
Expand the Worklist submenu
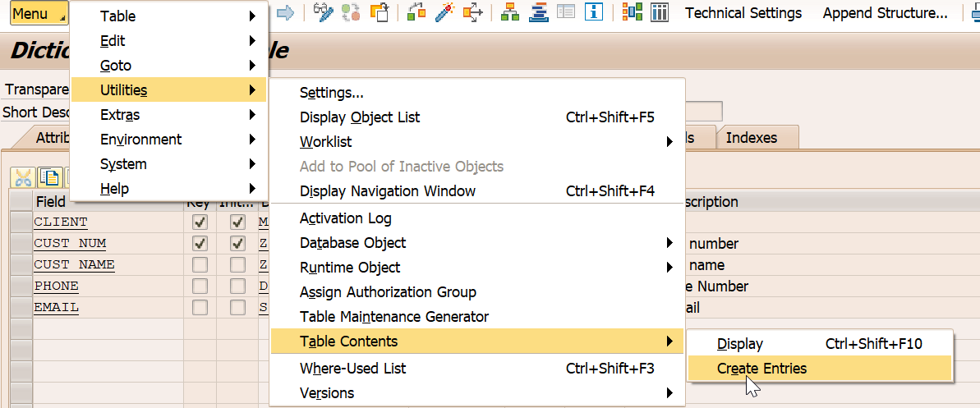(477, 142)
